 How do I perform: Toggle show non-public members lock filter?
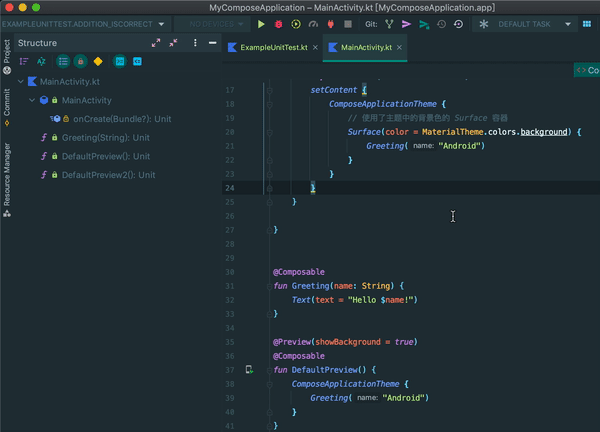(80, 61)
